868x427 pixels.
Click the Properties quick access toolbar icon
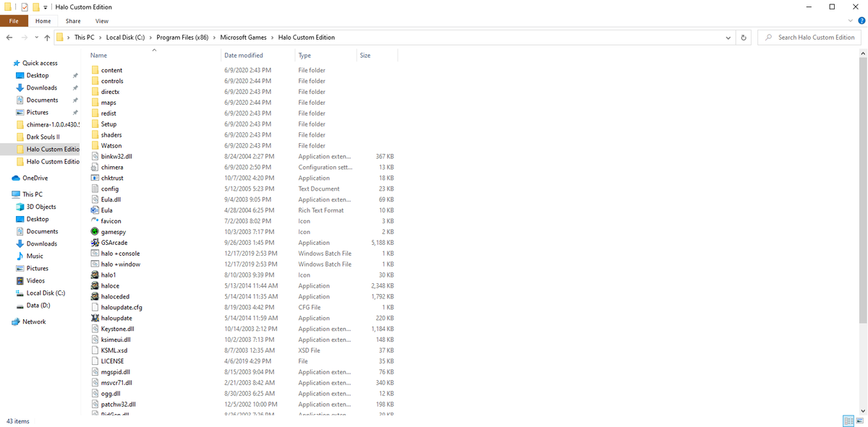(25, 7)
